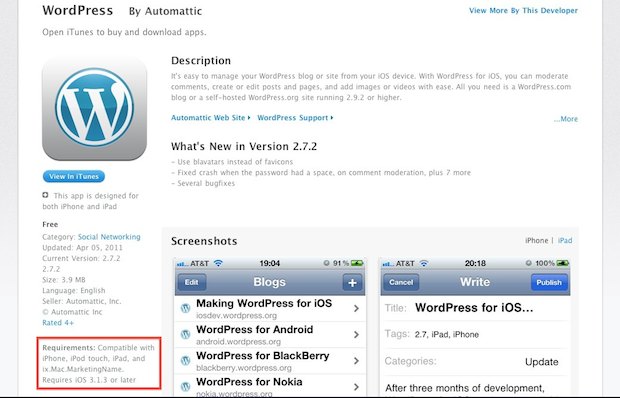The image size is (620, 398).
Task: Click the WordPress app logo icon
Action: [x=95, y=108]
